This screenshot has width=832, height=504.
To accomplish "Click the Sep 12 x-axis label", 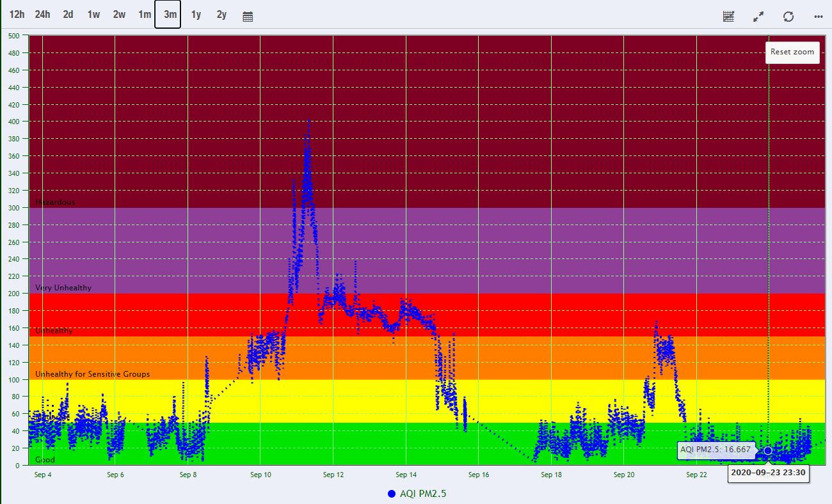I will pyautogui.click(x=333, y=475).
